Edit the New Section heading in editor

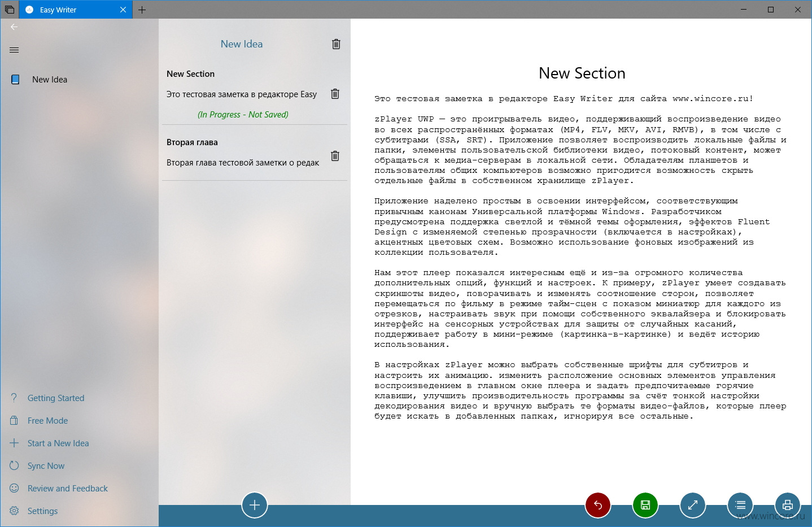pos(582,73)
